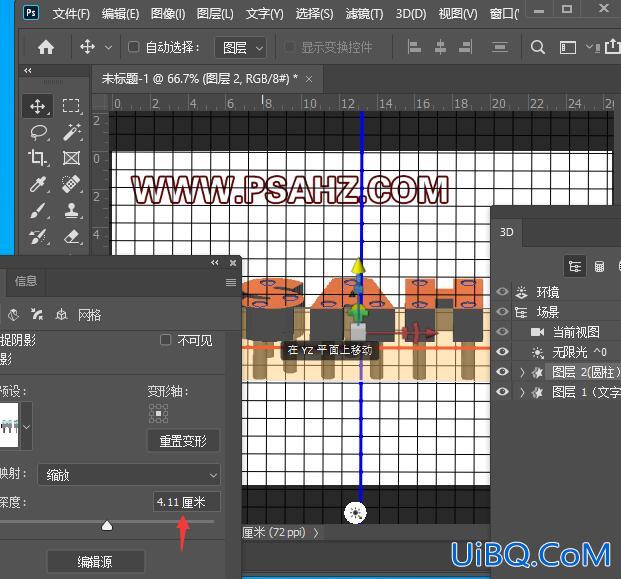Toggle visibility eye for 场景
The width and height of the screenshot is (621, 579).
click(x=502, y=312)
